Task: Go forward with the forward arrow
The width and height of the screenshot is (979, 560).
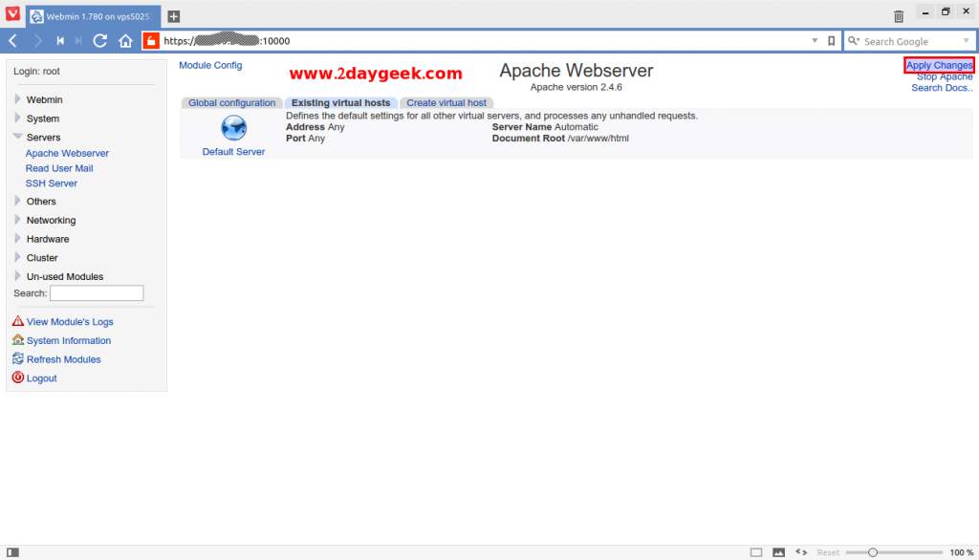Action: (37, 41)
